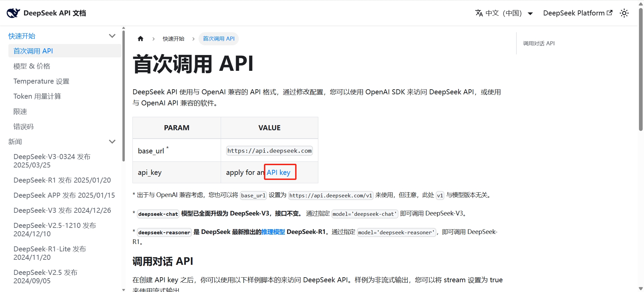
Task: Click the sidebar scroll up arrow
Action: click(123, 28)
